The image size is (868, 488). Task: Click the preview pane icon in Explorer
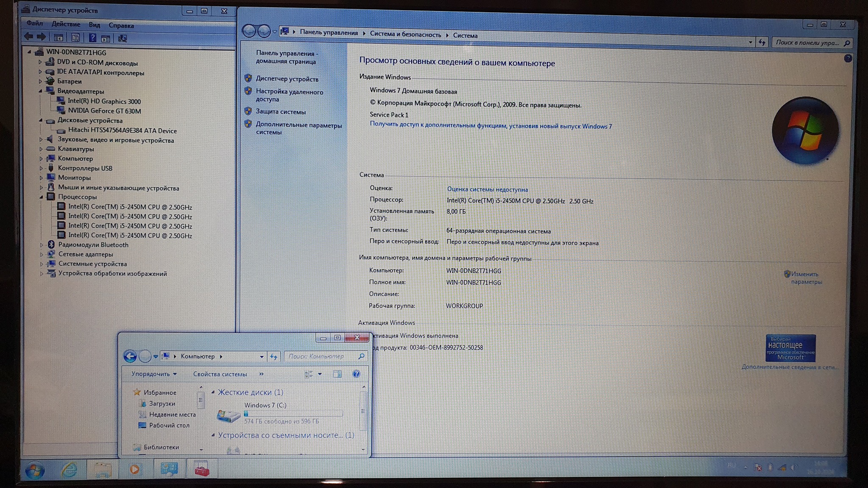337,374
